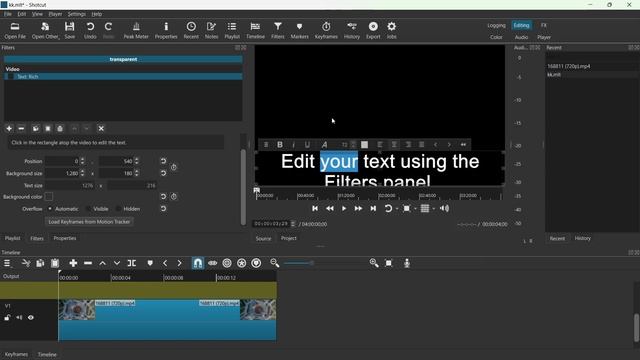Viewport: 640px width, 360px height.
Task: Open the Open Other dropdown
Action: pos(45,30)
